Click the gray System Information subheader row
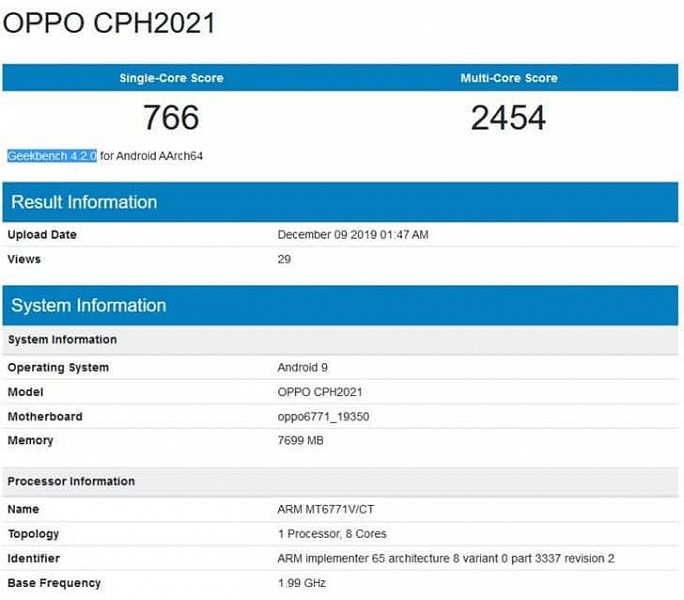This screenshot has width=684, height=600. point(340,339)
